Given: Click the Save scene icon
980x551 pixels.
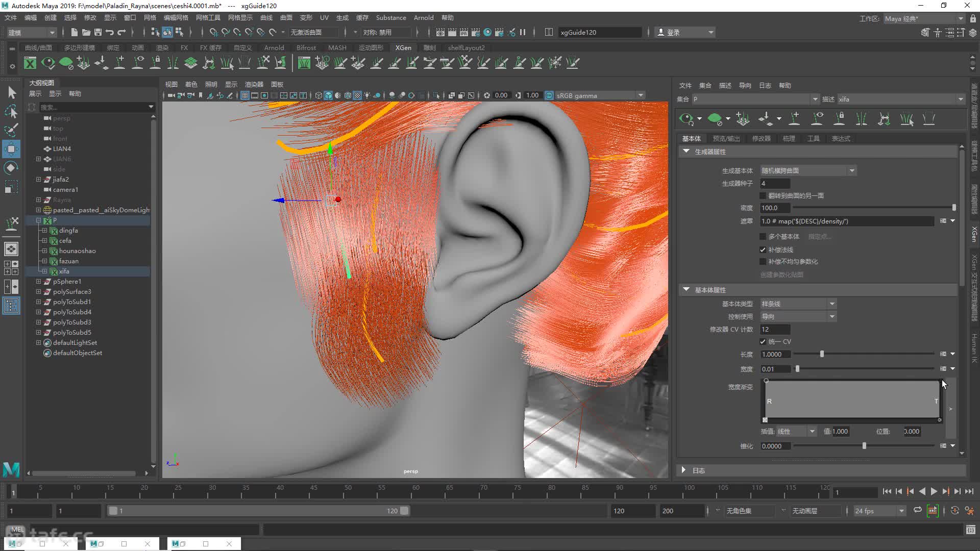Looking at the screenshot, I should (x=98, y=32).
